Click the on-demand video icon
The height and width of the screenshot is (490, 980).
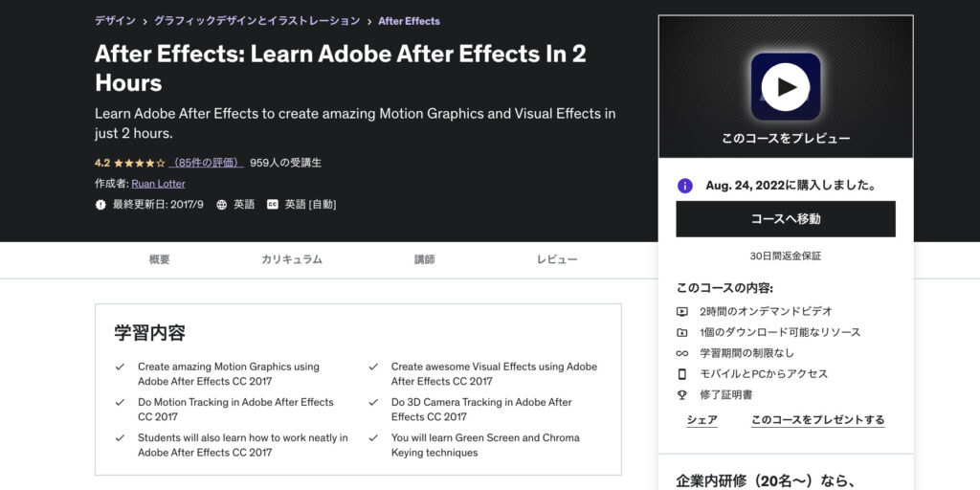pos(681,311)
